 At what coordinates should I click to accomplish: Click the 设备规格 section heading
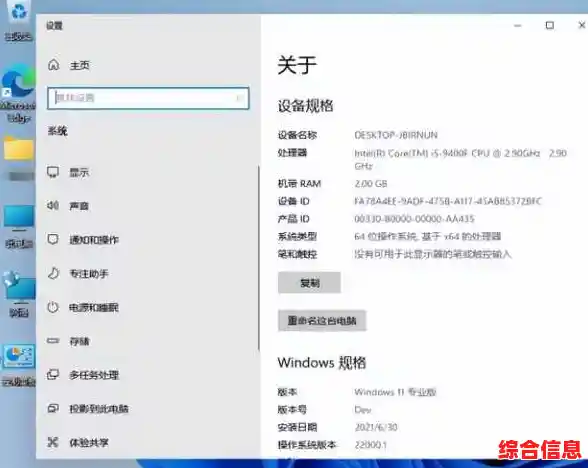(x=305, y=106)
